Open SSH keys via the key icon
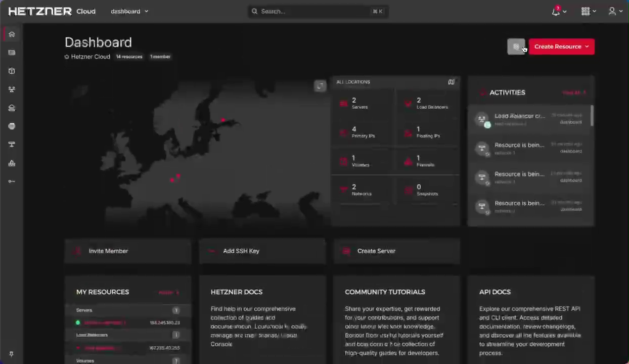629x364 pixels. [12, 181]
